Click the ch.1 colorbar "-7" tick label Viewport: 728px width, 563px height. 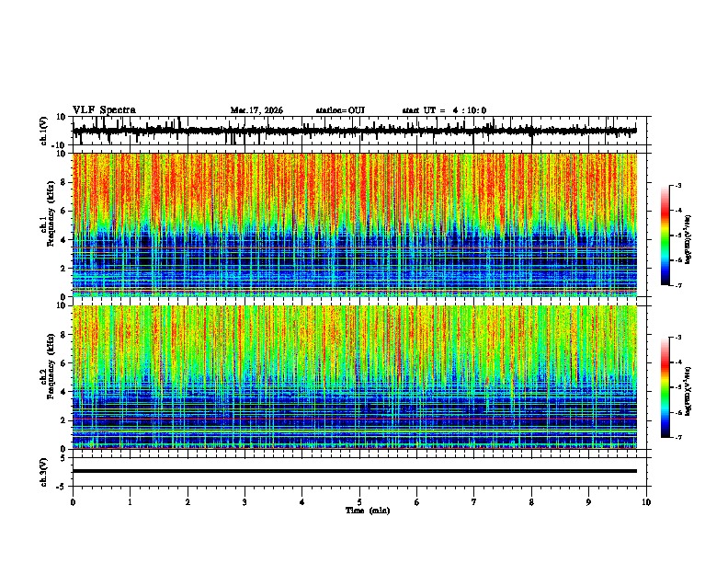coord(678,286)
